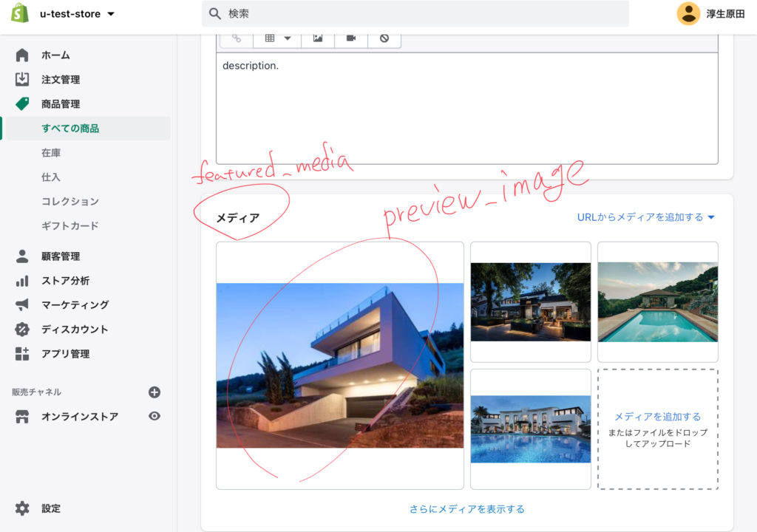Viewport: 757px width, 532px height.
Task: Click the メディアを追加する upload link
Action: [x=657, y=417]
